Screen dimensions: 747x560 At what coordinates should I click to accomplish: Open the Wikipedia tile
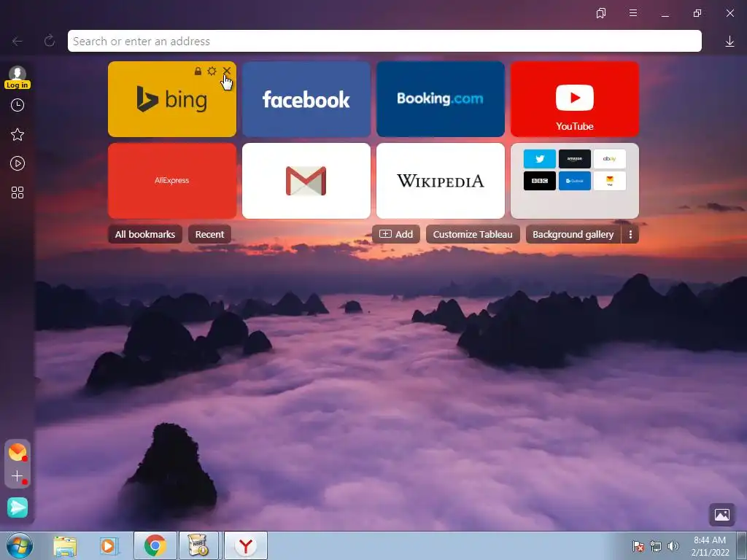(441, 181)
